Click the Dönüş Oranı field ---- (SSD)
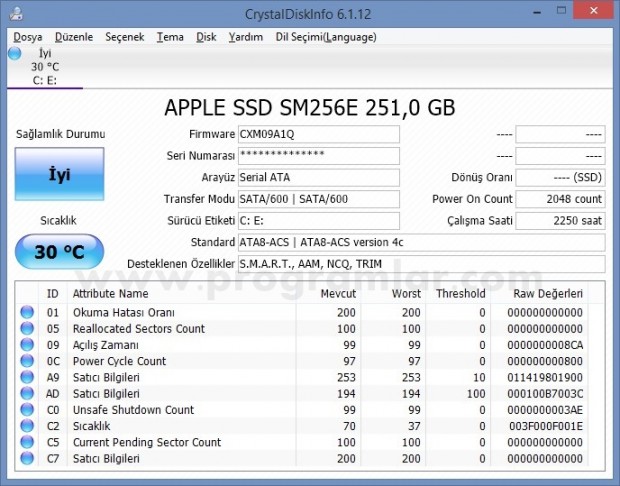The height and width of the screenshot is (486, 620). point(560,178)
